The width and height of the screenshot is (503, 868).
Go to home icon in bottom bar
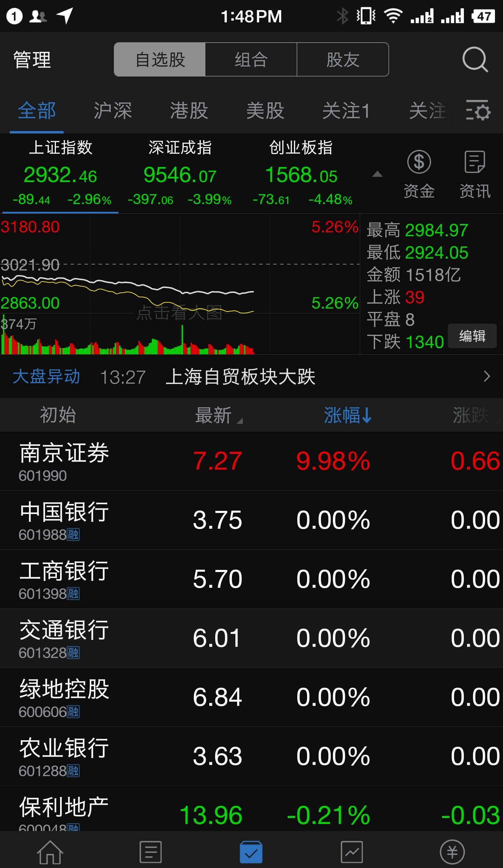50,852
